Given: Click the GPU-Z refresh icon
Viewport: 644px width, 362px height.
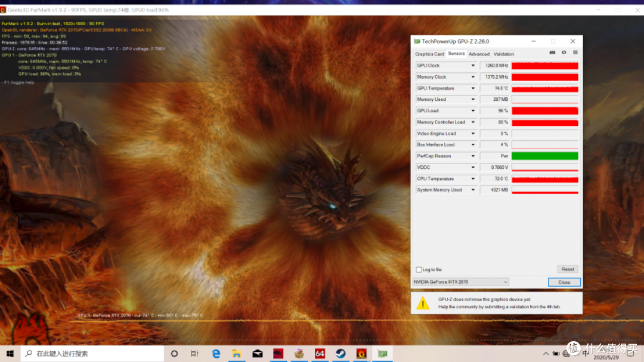Looking at the screenshot, I should [x=564, y=52].
